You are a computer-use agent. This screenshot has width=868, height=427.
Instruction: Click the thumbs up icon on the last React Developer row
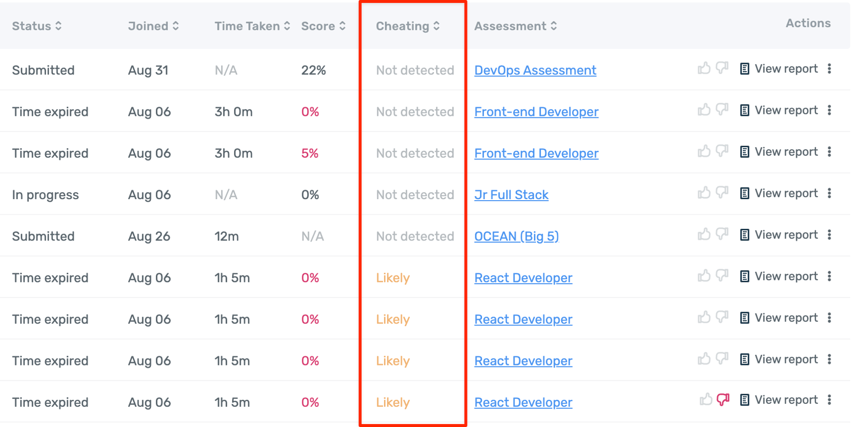point(705,400)
